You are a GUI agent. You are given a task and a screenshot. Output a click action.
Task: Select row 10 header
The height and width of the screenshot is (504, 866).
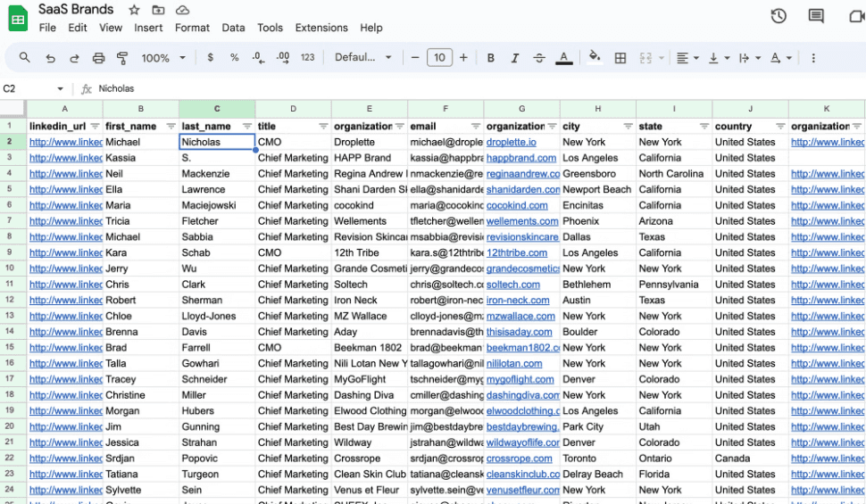point(10,269)
